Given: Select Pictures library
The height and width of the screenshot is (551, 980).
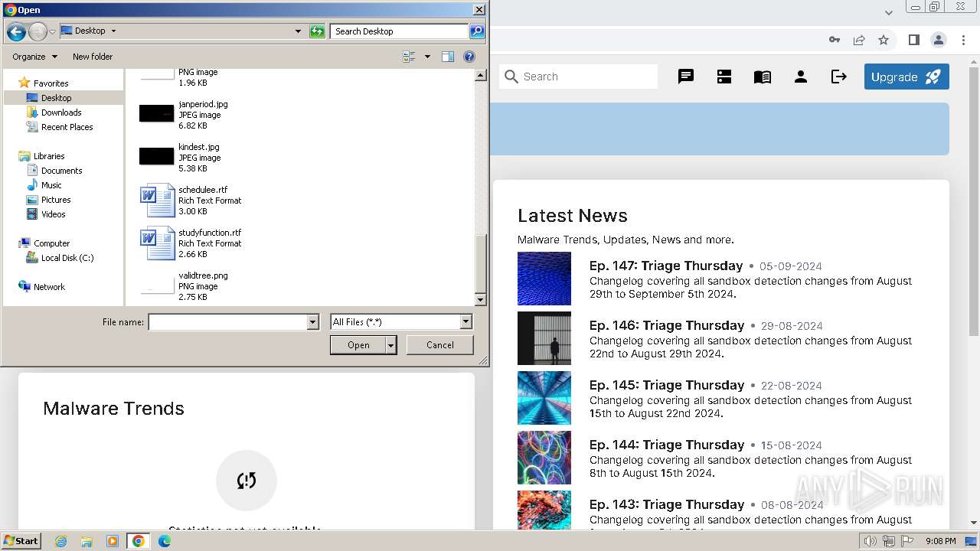Looking at the screenshot, I should click(x=56, y=200).
